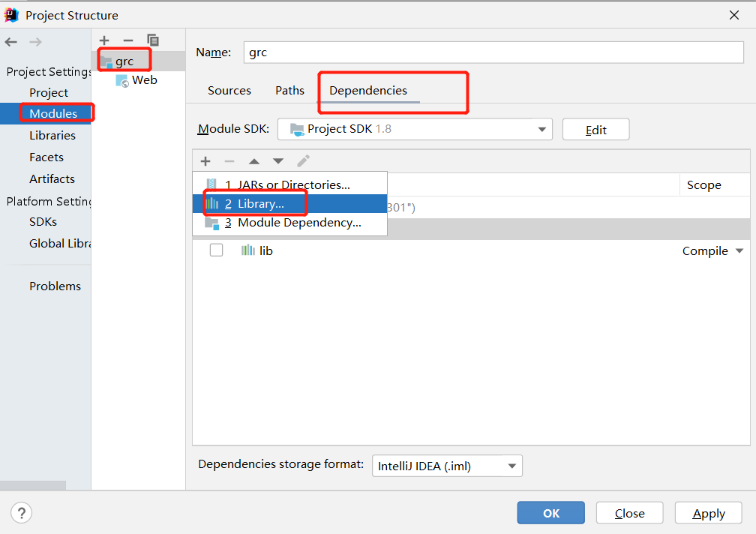
Task: Select the grc module
Action: tap(138, 61)
